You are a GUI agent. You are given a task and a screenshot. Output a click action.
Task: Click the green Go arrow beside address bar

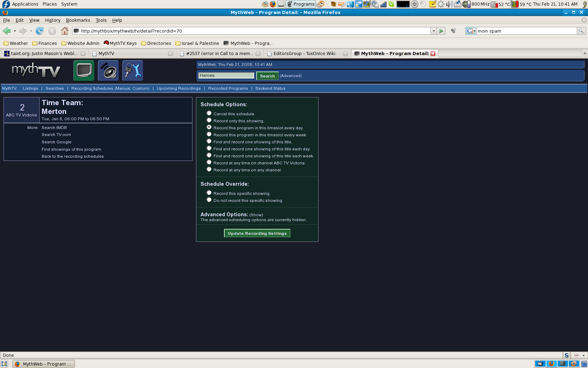click(441, 31)
